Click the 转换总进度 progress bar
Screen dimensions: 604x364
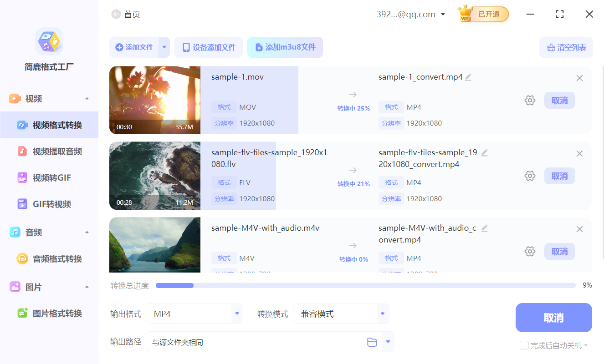pos(365,286)
